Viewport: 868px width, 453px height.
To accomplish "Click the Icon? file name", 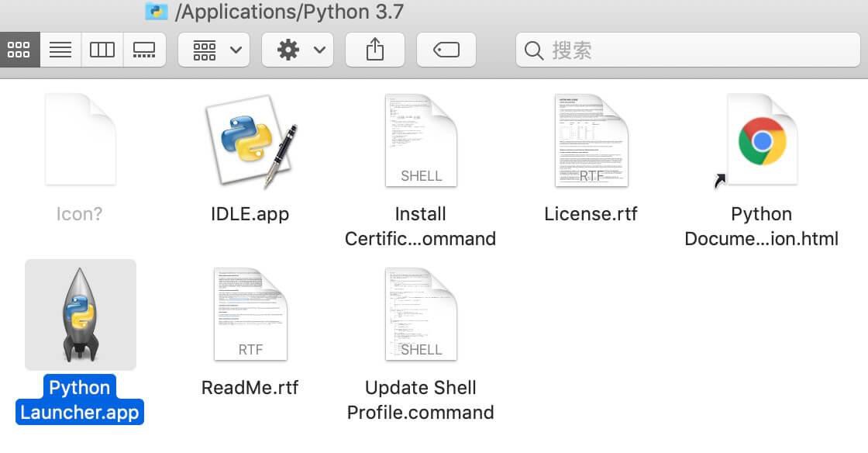I will (x=79, y=214).
